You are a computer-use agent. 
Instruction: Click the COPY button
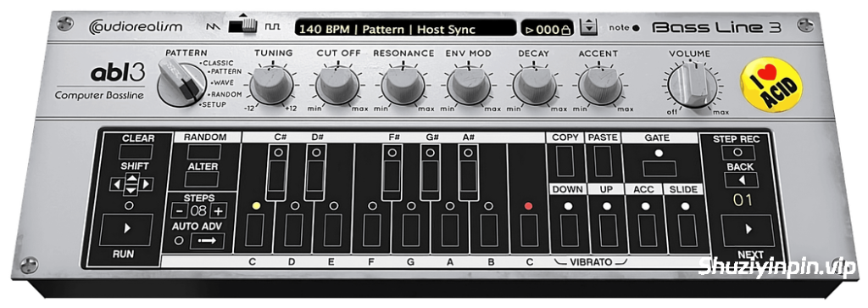[x=565, y=161]
